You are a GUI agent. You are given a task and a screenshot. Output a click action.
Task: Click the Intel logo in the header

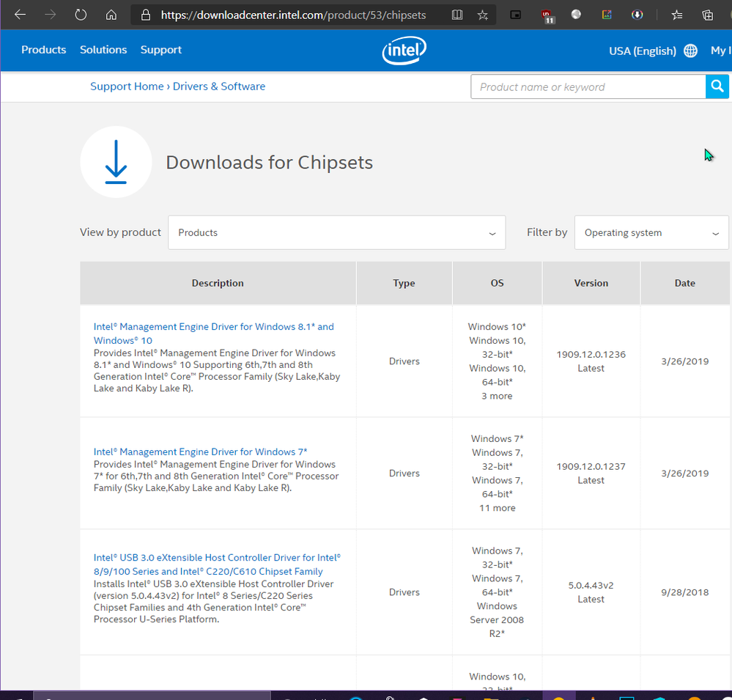(x=404, y=51)
